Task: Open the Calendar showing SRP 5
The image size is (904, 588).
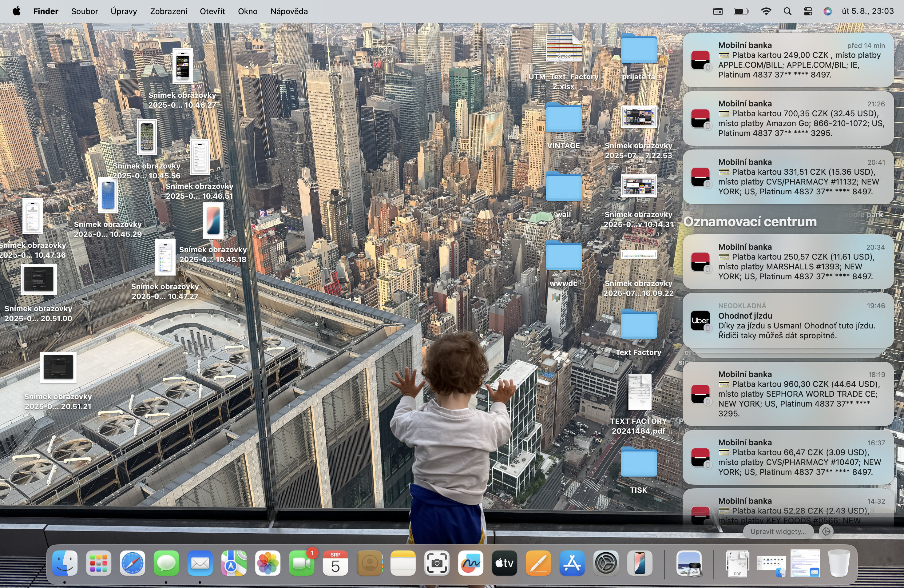Action: coord(335,564)
